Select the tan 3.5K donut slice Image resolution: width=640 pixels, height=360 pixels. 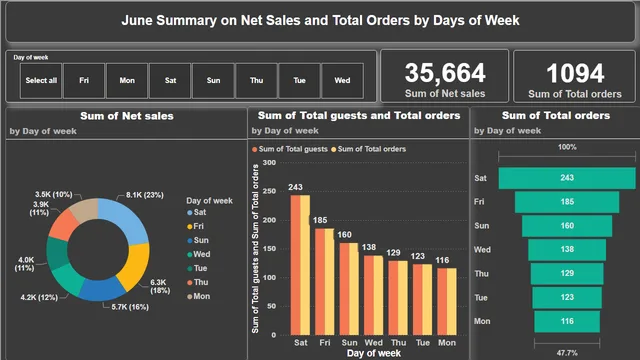coord(85,209)
